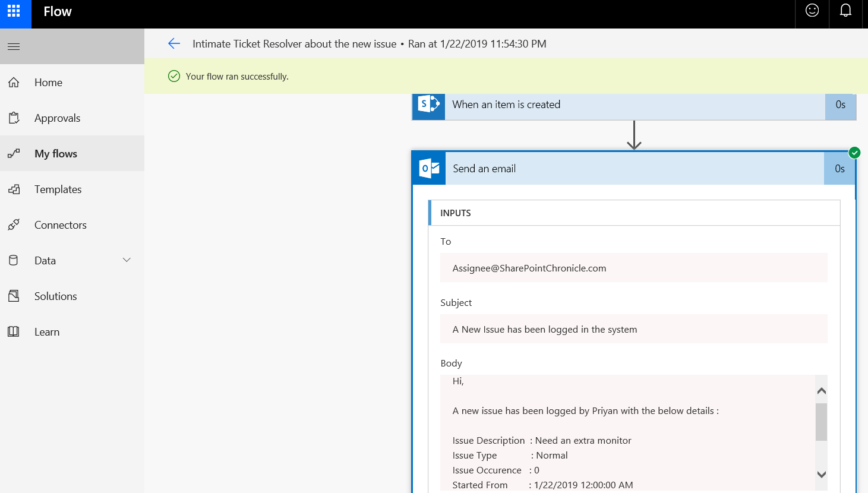
Task: Click the SharePoint trigger icon
Action: (428, 106)
